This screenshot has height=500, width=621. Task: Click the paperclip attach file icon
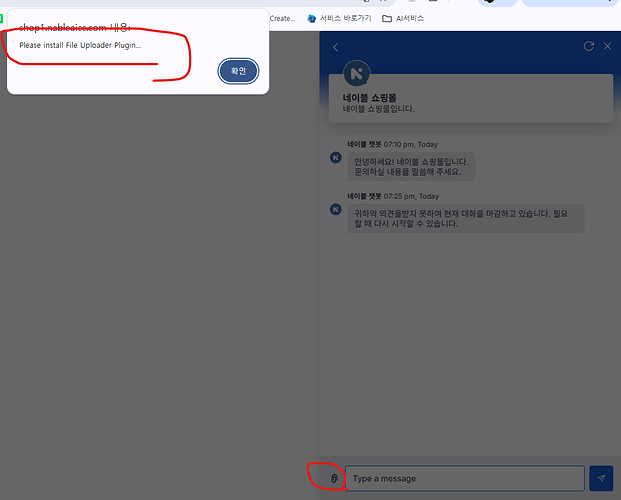click(x=334, y=479)
